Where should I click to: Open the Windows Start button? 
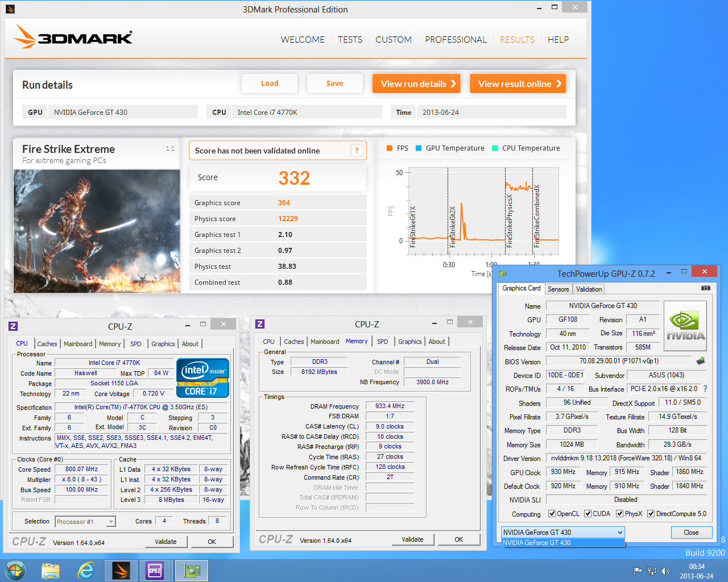[x=15, y=570]
